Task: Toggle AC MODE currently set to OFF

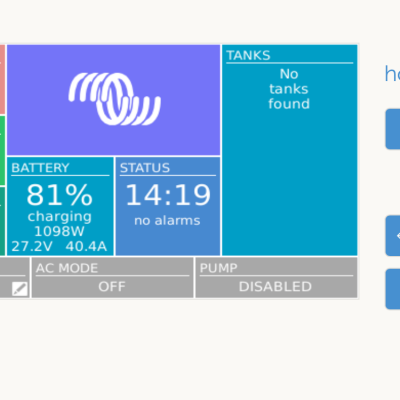Action: point(112,277)
